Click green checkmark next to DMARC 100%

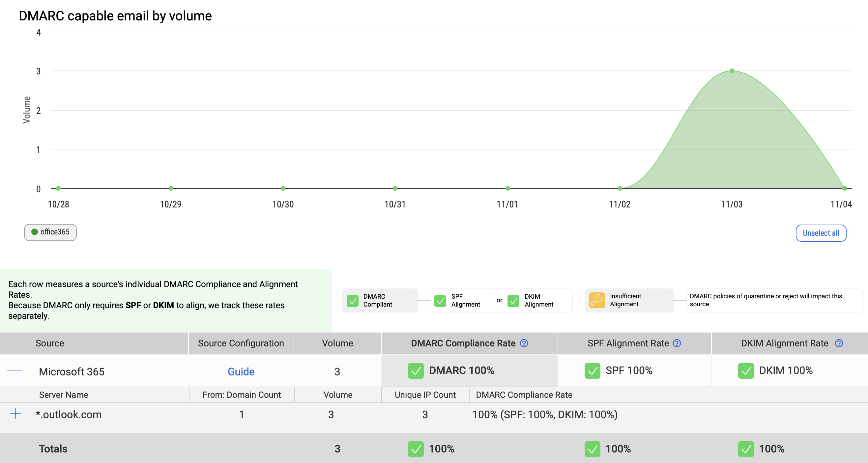(416, 371)
